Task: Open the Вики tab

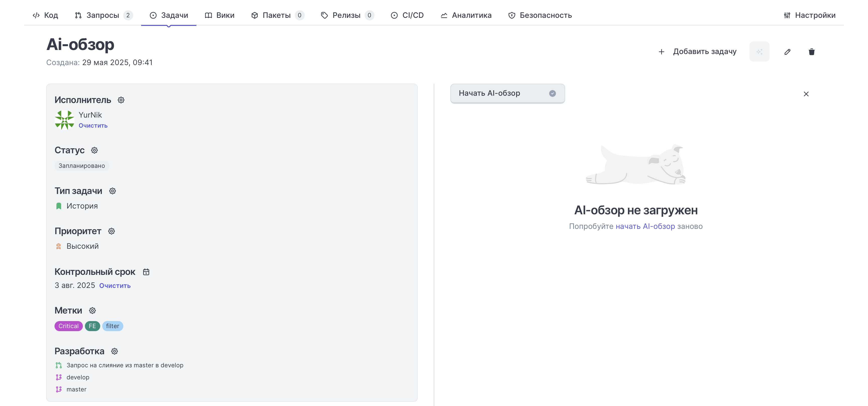Action: pyautogui.click(x=219, y=15)
